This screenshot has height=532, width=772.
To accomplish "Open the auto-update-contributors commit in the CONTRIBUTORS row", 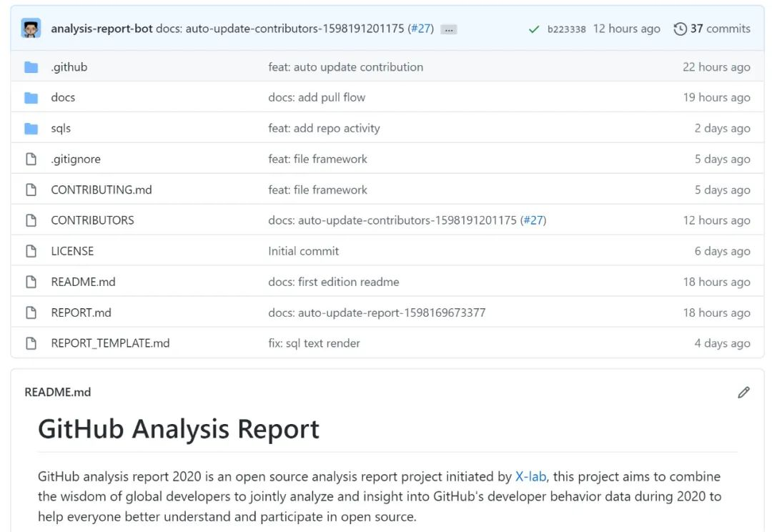I will (x=392, y=220).
